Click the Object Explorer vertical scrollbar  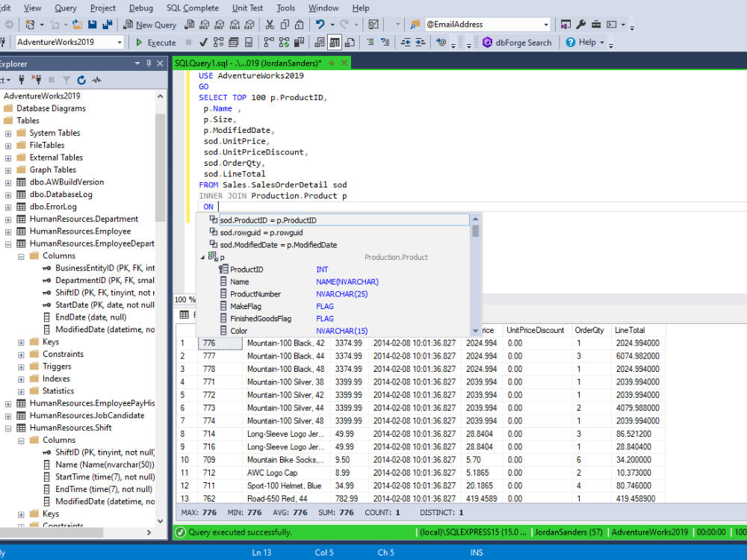161,167
